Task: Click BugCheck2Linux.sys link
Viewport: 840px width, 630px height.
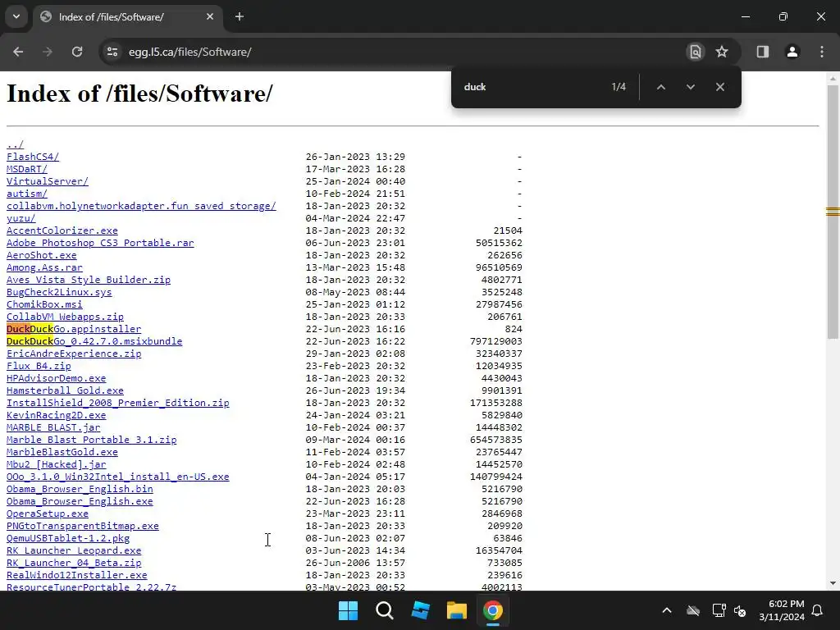Action: click(x=59, y=293)
